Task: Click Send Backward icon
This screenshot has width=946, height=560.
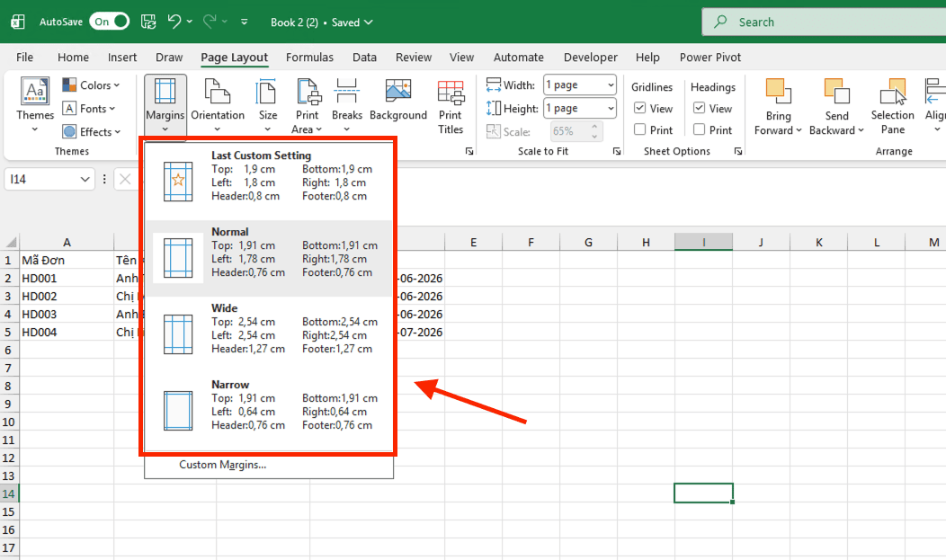Action: tap(836, 91)
